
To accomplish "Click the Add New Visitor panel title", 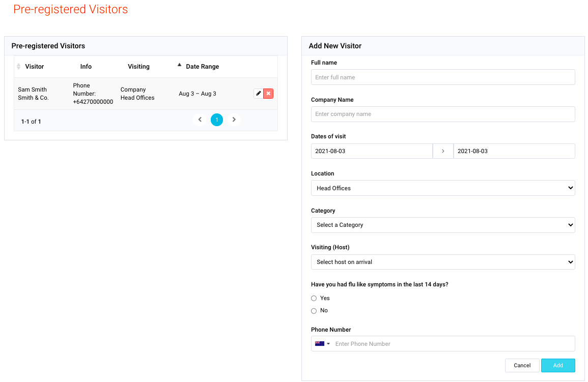I will [x=335, y=46].
